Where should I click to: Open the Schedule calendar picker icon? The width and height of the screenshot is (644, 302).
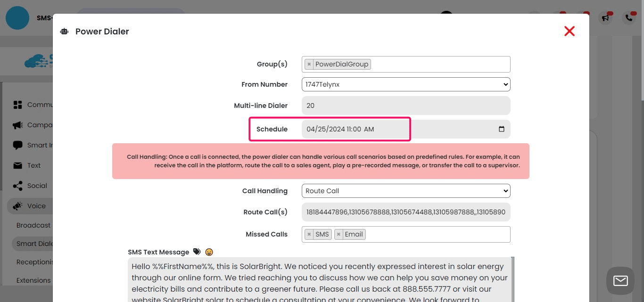501,129
